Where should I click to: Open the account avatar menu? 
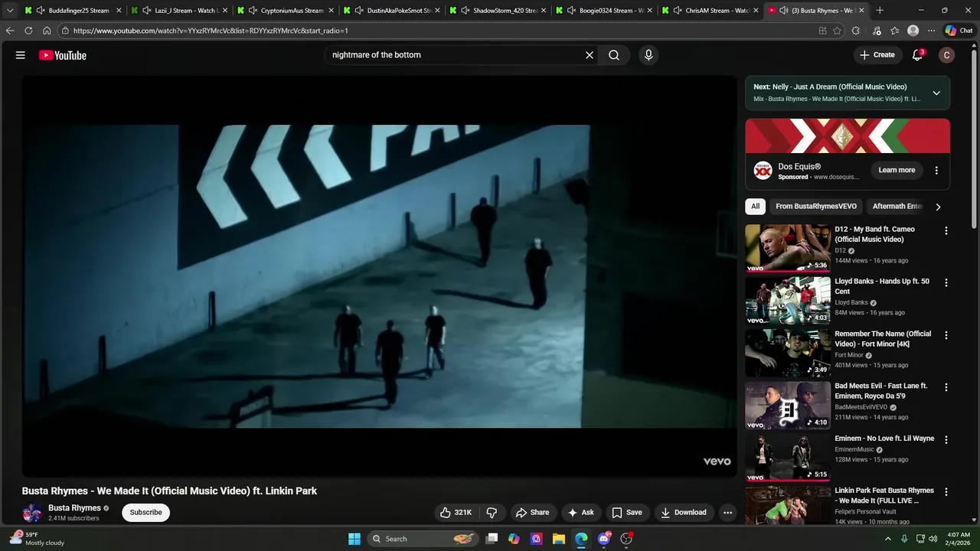click(947, 55)
